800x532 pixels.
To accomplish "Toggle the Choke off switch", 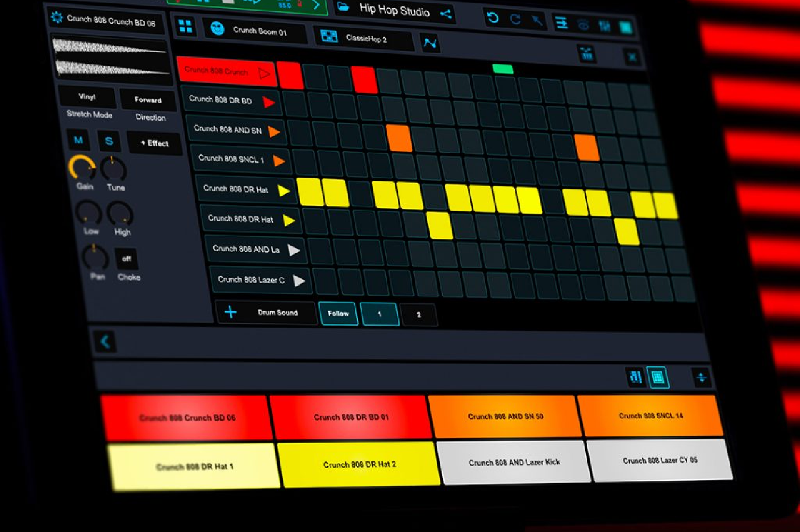I will click(x=127, y=259).
